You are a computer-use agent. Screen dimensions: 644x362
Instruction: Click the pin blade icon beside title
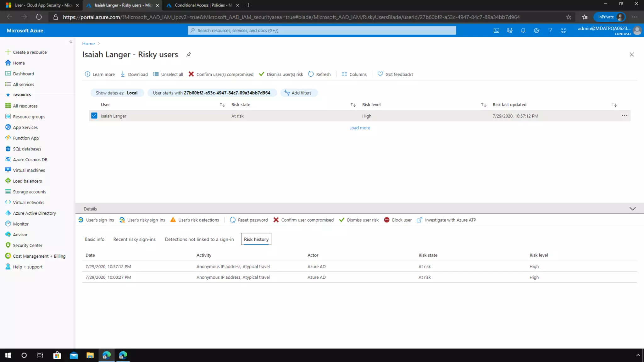189,55
